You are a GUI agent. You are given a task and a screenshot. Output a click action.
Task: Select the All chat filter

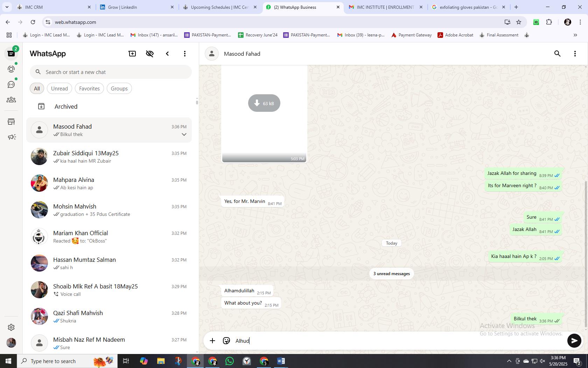tap(37, 89)
